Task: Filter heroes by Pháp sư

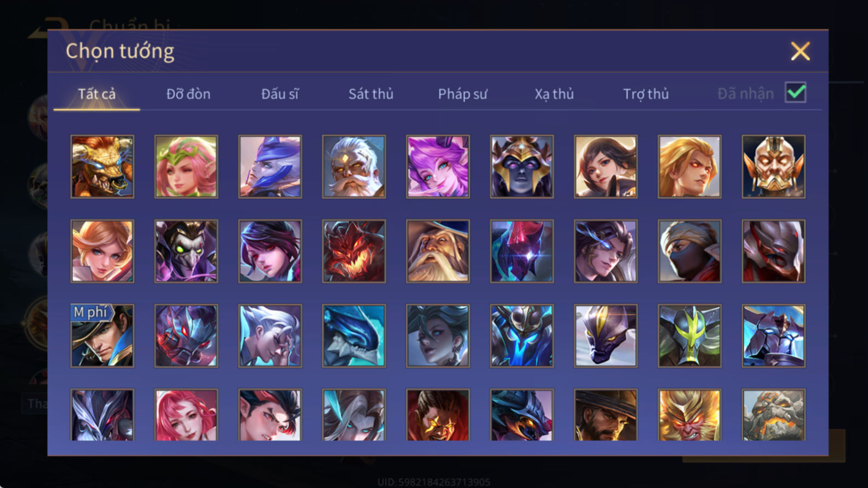Action: (x=462, y=94)
